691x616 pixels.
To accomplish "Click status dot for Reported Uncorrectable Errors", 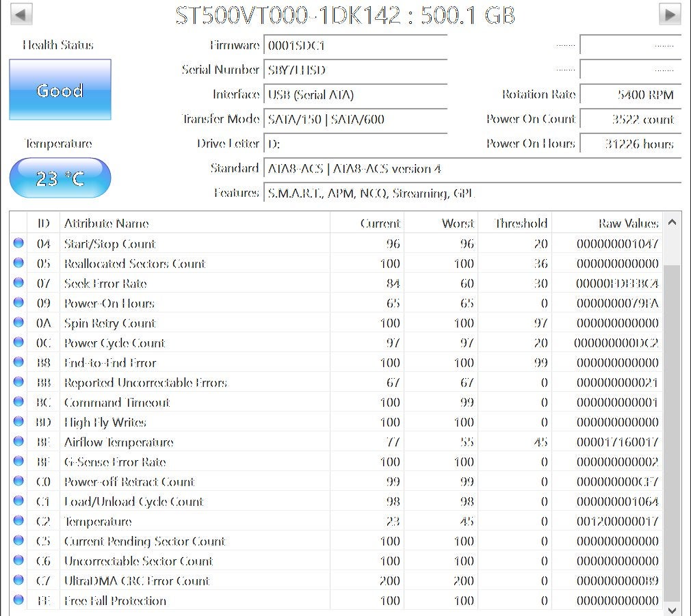I will point(18,381).
